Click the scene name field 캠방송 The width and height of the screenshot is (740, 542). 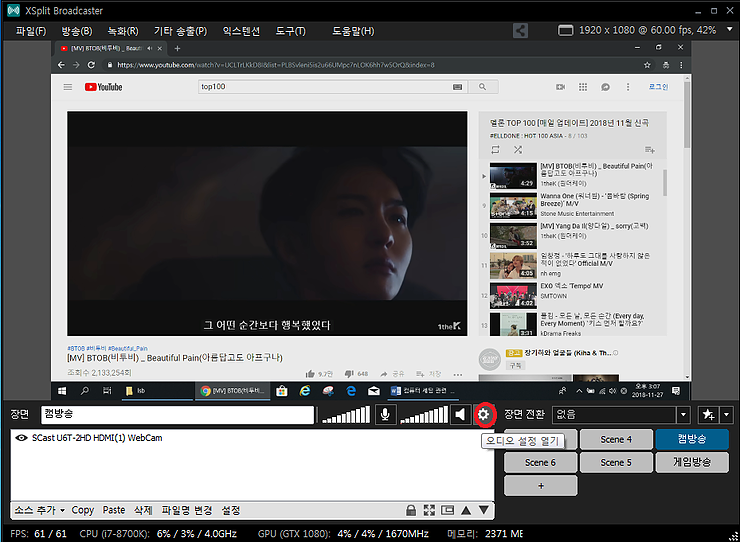(177, 415)
